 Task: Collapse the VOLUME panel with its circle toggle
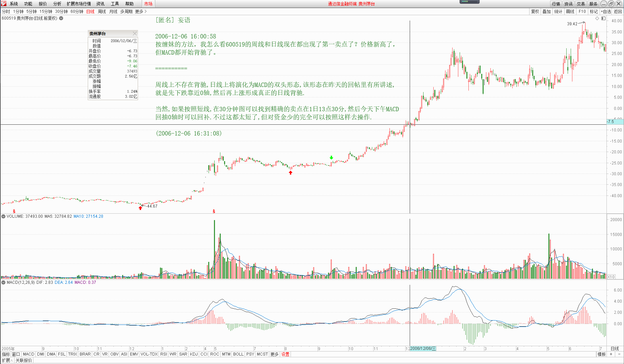[x=3, y=216]
